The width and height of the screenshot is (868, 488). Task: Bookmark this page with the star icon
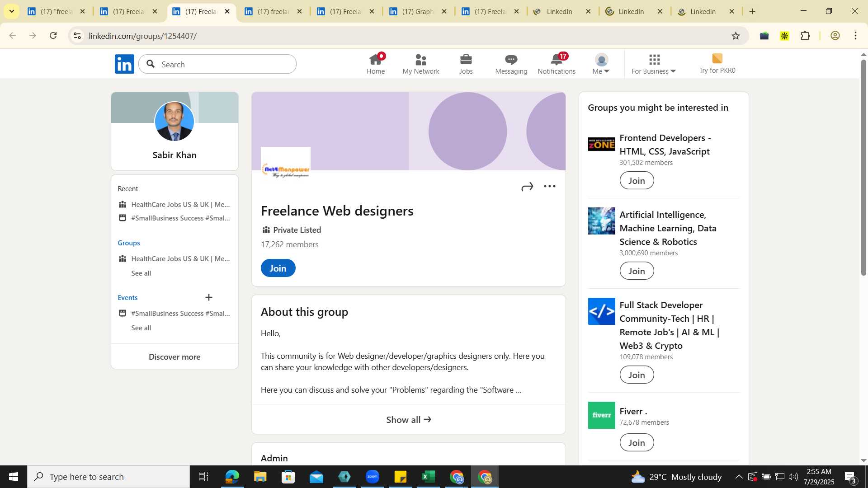736,36
